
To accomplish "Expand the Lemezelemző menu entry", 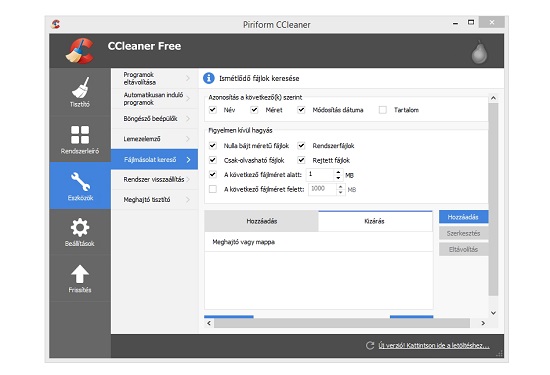I will tap(154, 139).
